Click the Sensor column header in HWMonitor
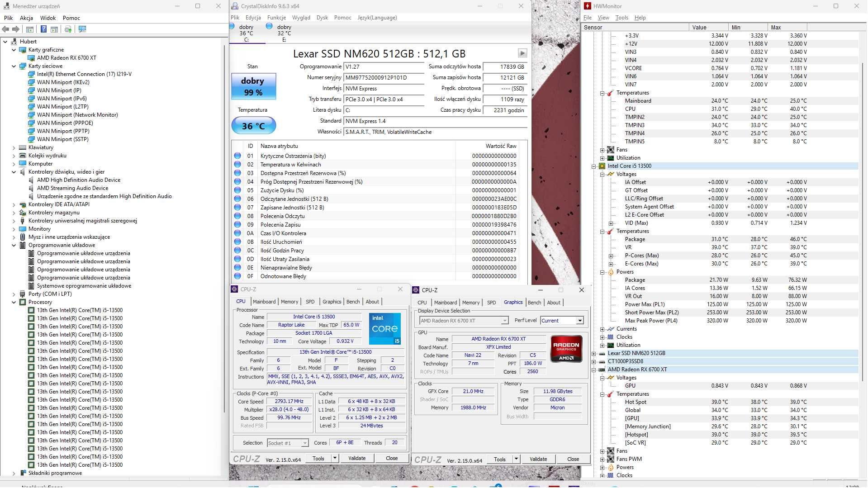868x488 pixels. coord(635,27)
